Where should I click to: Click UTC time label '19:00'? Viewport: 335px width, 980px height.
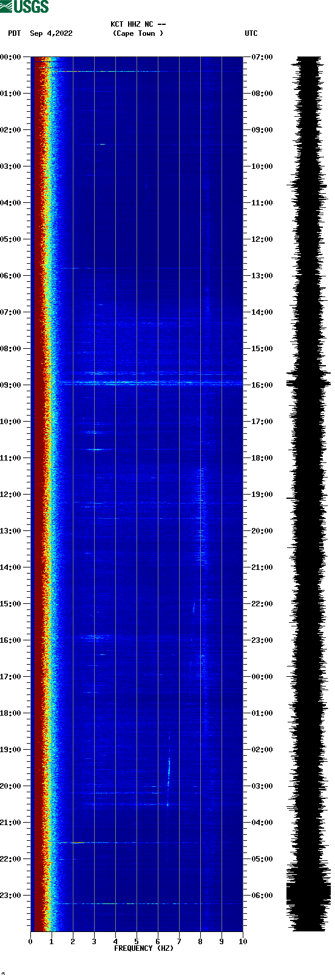click(x=262, y=495)
